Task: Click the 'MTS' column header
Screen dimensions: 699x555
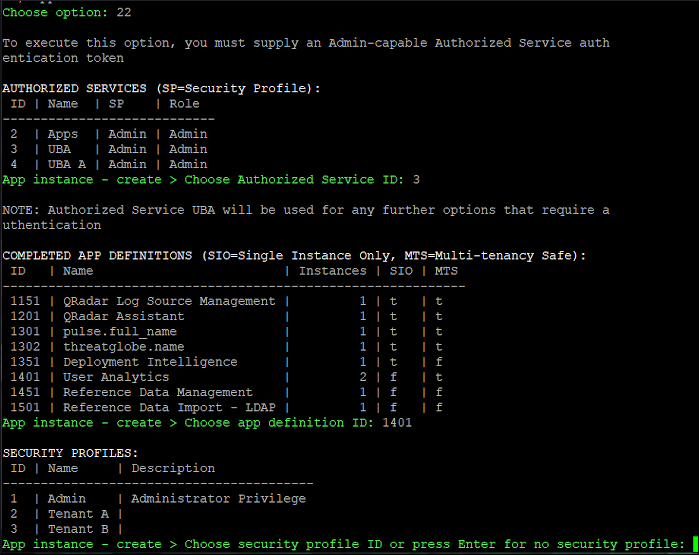Action: pyautogui.click(x=446, y=271)
